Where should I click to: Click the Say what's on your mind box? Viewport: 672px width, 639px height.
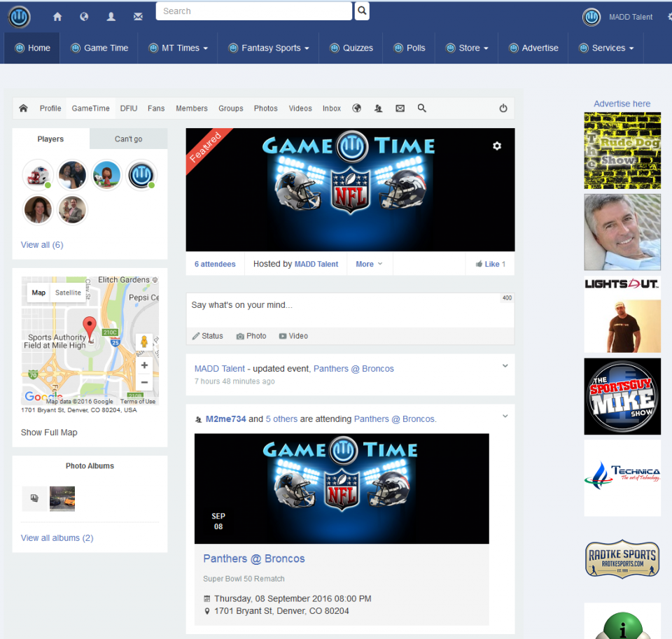click(350, 310)
